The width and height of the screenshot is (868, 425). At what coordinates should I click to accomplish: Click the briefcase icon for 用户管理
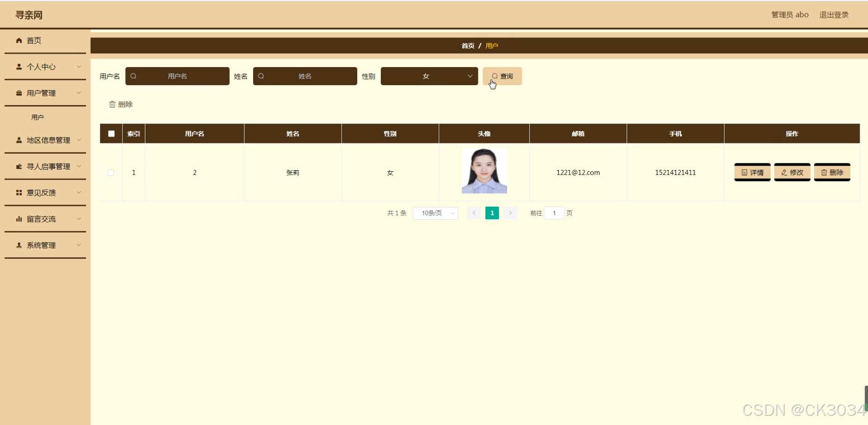coord(19,93)
